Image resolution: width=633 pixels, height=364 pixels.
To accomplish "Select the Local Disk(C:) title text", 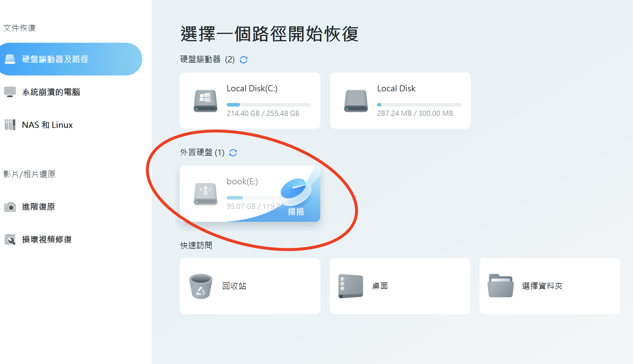I will tap(252, 88).
